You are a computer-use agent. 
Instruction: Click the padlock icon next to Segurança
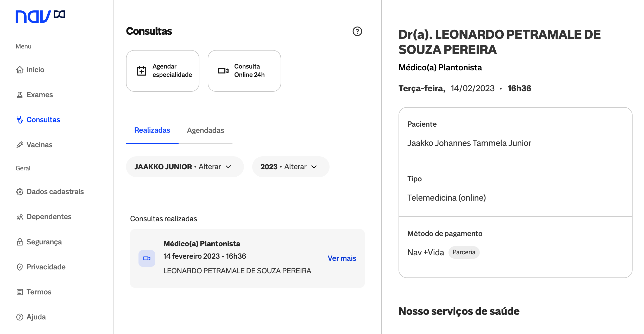point(20,242)
